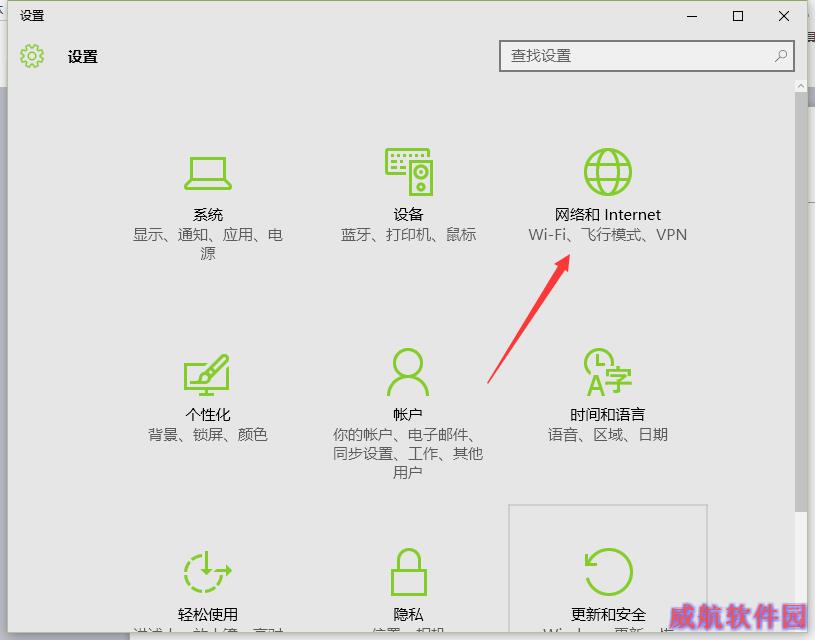Select the 设备 category label

coord(409,214)
